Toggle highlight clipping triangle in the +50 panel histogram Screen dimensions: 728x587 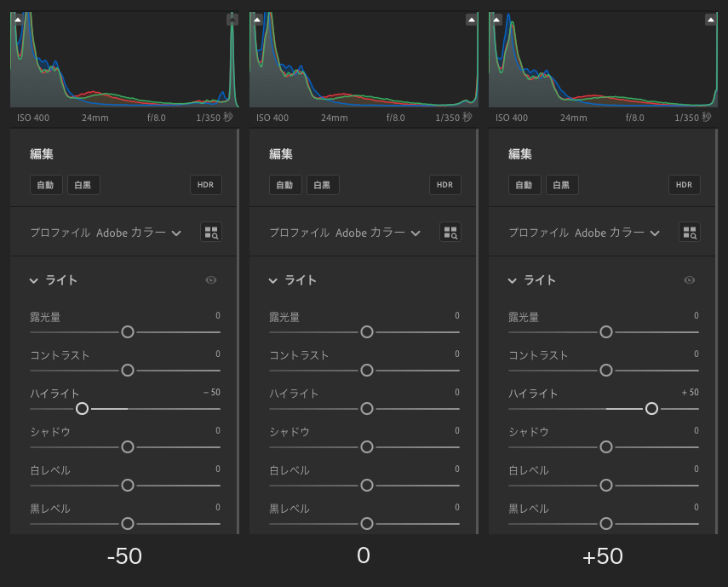pyautogui.click(x=711, y=20)
